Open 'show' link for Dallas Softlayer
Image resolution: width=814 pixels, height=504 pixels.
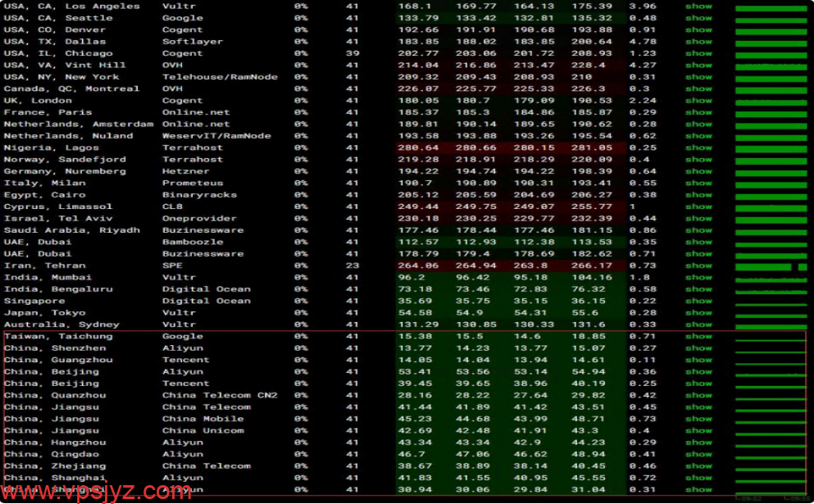698,42
